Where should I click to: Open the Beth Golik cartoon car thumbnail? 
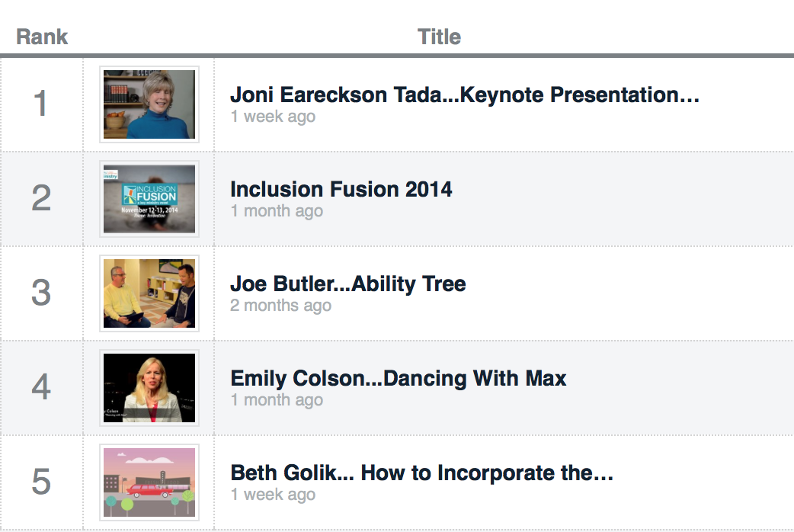[149, 482]
